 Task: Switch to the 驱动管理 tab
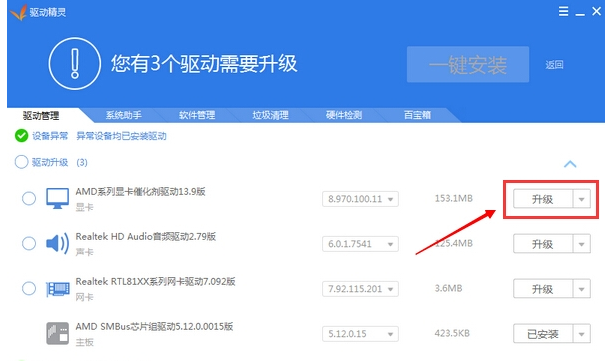[x=41, y=115]
